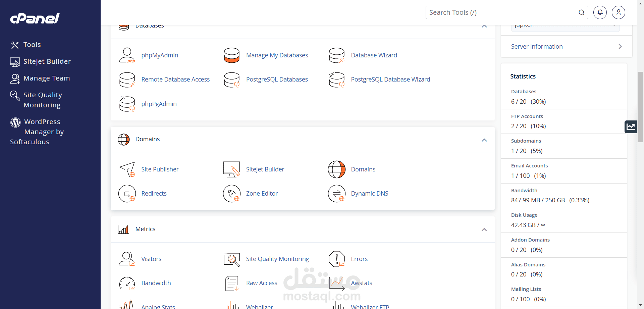Open the Zone Editor icon
The height and width of the screenshot is (309, 644).
(231, 194)
